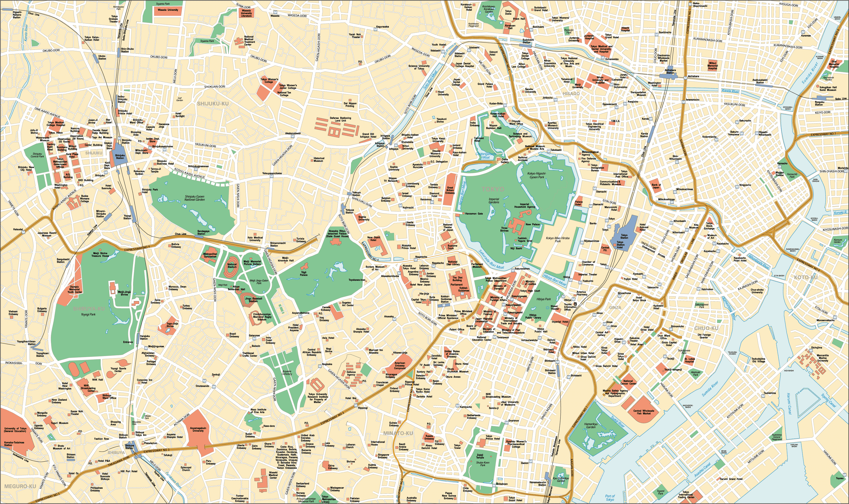
Task: Click the Shinjuku Central Park label
Action: point(37,155)
